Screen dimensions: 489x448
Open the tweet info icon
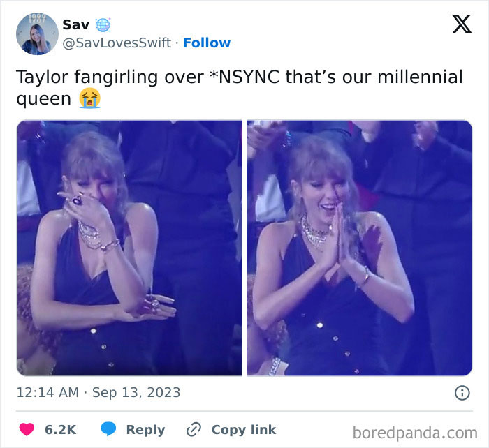(462, 393)
